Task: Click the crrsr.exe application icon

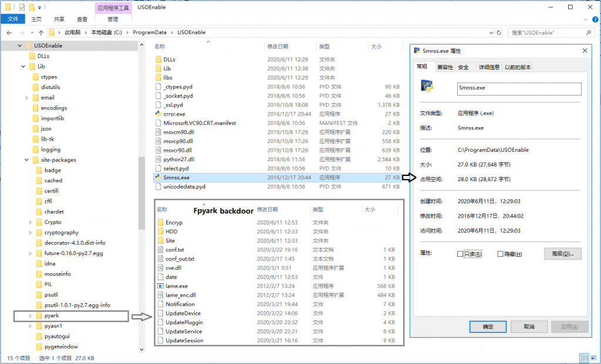Action: 158,114
